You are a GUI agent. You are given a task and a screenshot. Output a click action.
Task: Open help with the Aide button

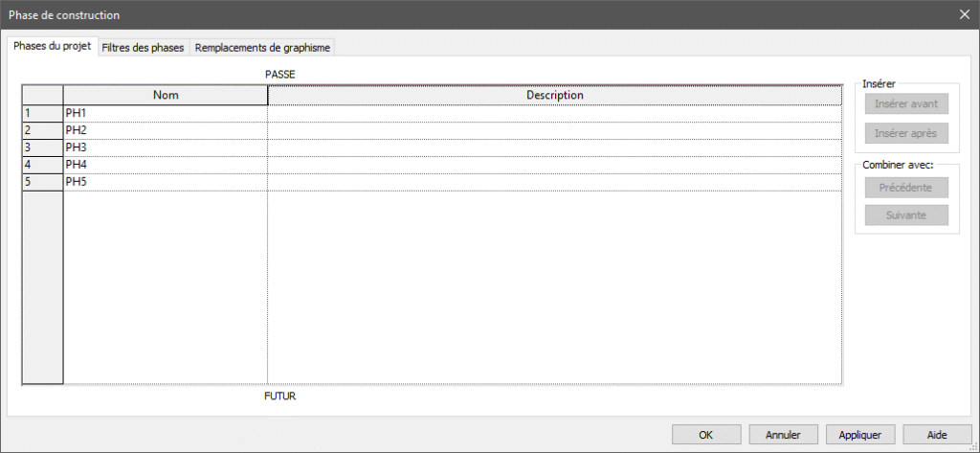(x=937, y=434)
